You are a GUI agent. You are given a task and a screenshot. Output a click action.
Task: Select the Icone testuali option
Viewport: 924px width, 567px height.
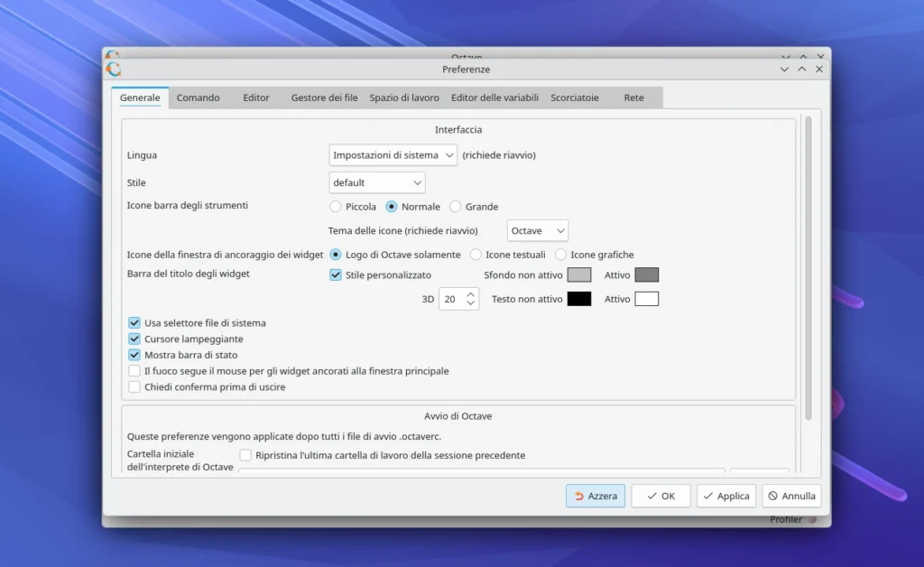(x=476, y=254)
